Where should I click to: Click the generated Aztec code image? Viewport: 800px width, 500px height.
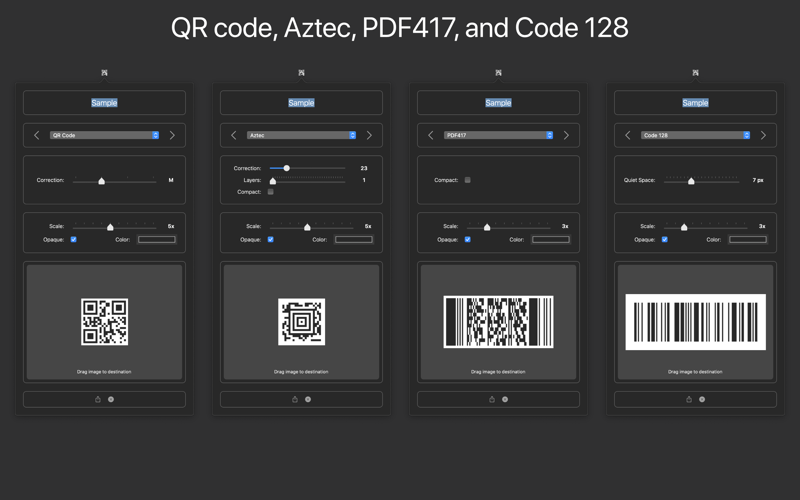pos(302,322)
